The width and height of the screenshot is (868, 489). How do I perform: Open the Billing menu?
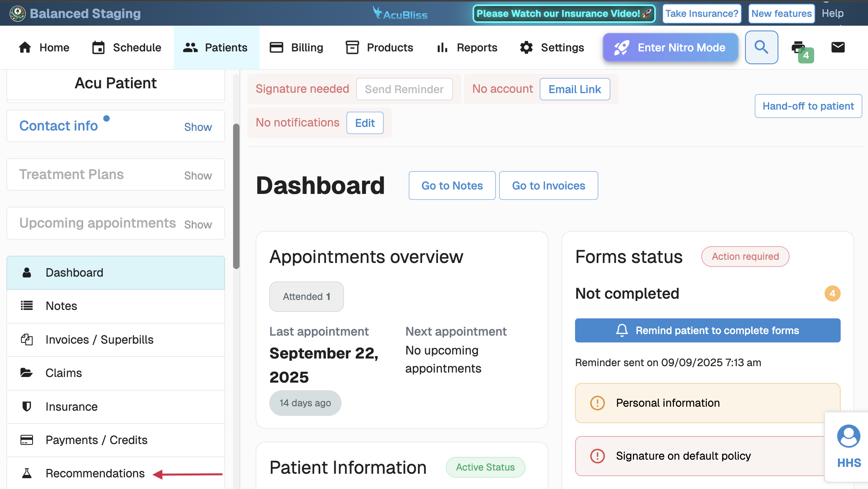(297, 47)
